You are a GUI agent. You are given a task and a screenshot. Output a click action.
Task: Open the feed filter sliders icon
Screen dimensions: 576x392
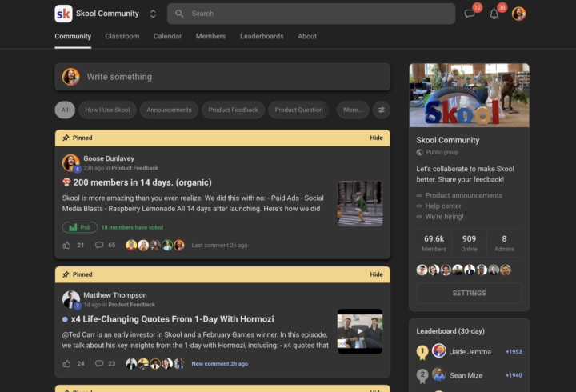pyautogui.click(x=382, y=110)
